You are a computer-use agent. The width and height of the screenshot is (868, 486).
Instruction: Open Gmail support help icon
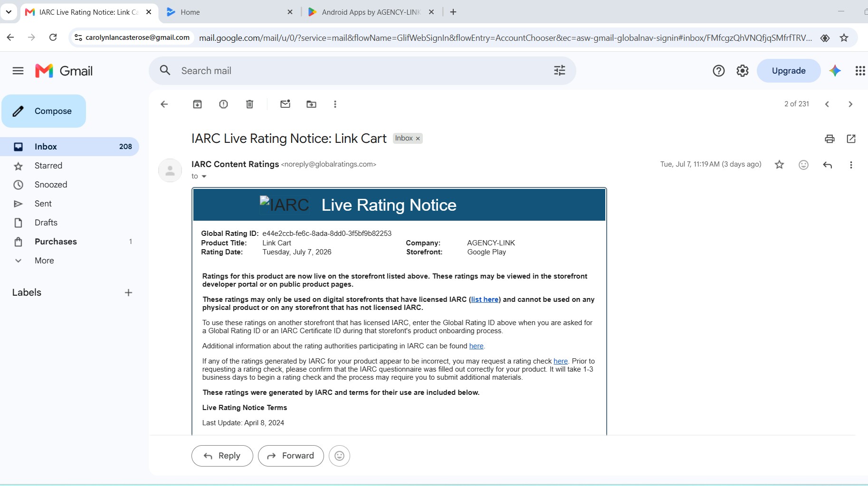719,71
